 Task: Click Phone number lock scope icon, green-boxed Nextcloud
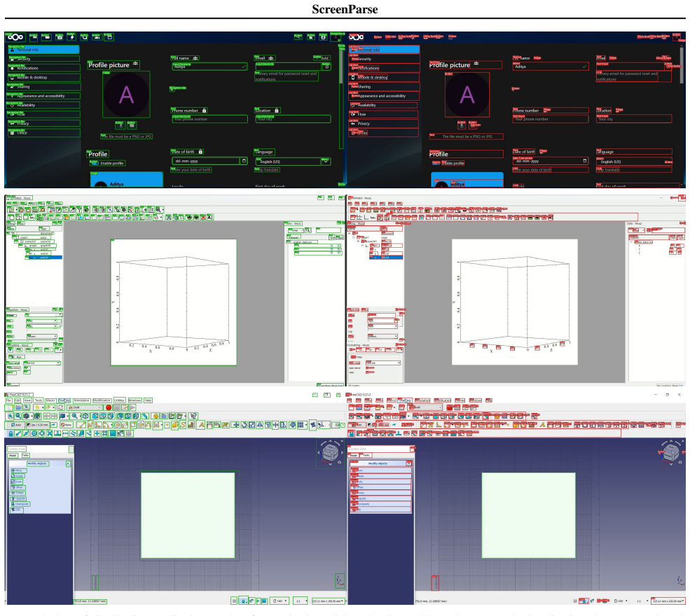204,111
